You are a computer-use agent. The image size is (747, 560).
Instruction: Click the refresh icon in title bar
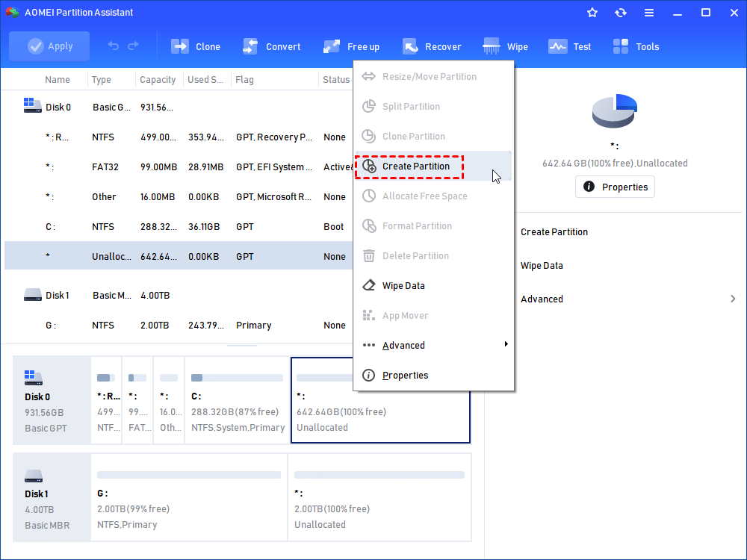[620, 13]
